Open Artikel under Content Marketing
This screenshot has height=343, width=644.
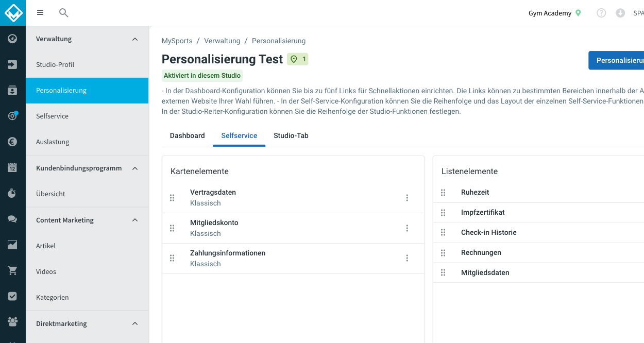(x=87, y=246)
